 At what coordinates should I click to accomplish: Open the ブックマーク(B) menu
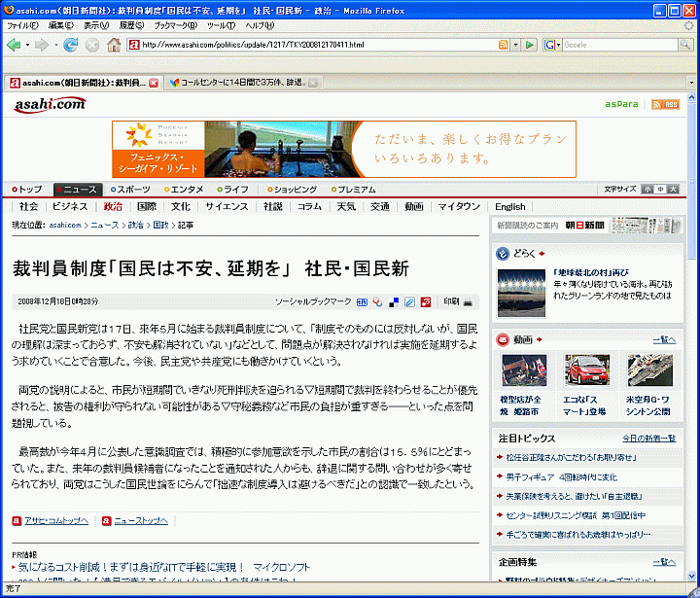coord(171,24)
